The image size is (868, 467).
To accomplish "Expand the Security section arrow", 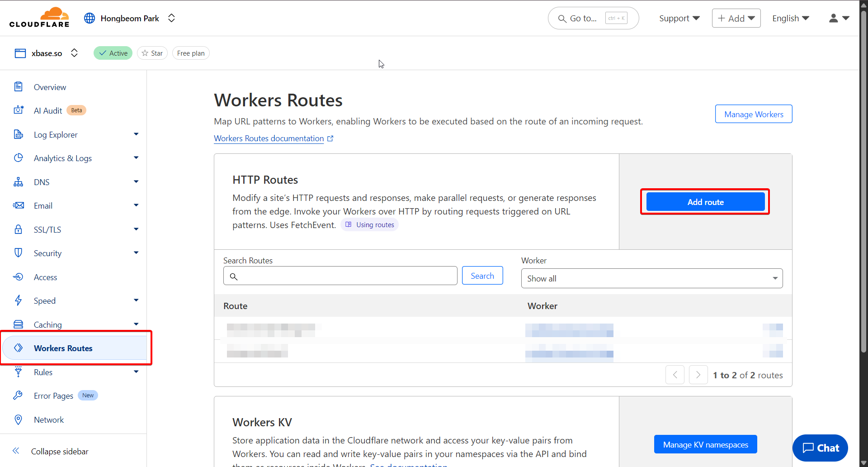I will point(136,253).
